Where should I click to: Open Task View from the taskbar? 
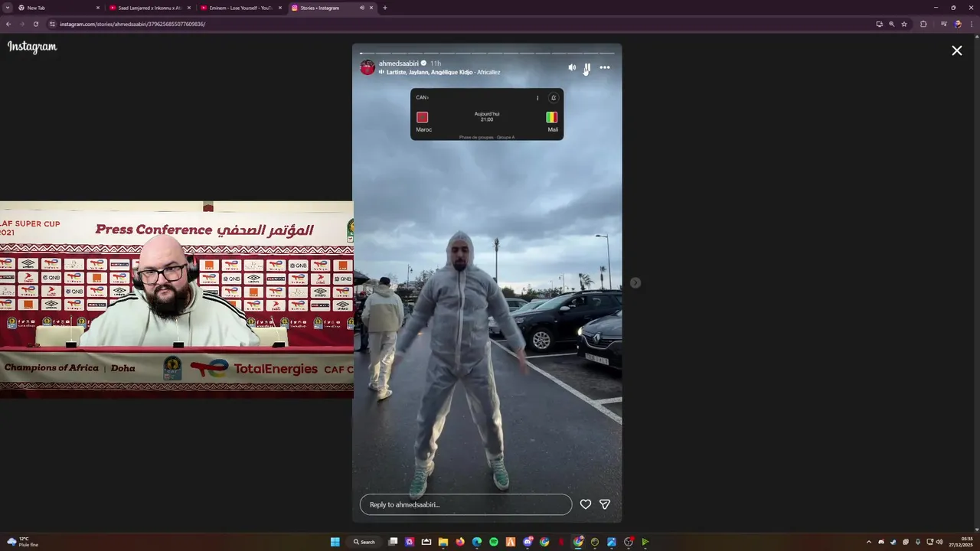coord(393,542)
